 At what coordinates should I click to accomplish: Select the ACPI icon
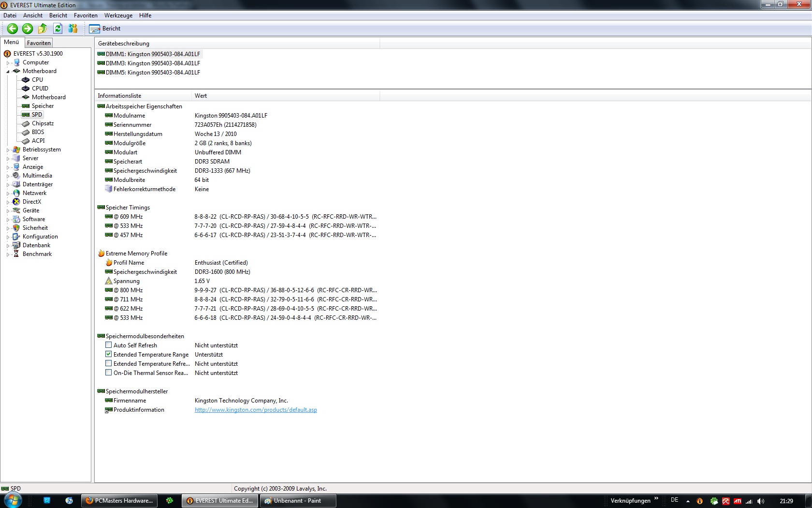(26, 141)
